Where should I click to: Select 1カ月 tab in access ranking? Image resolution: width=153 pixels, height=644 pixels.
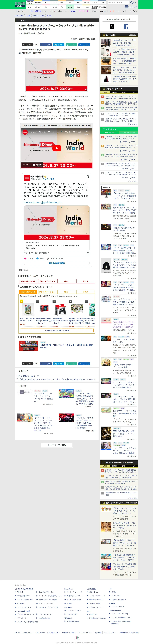coord(133,92)
